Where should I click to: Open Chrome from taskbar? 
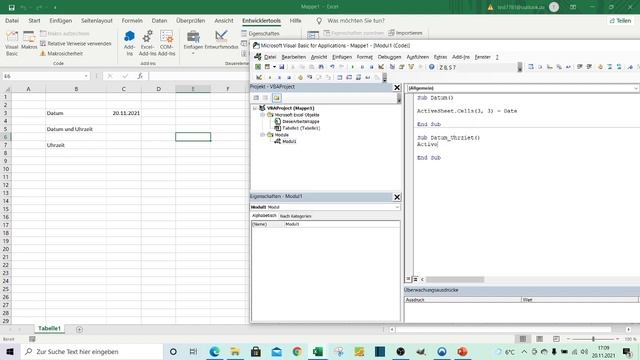tap(297, 351)
